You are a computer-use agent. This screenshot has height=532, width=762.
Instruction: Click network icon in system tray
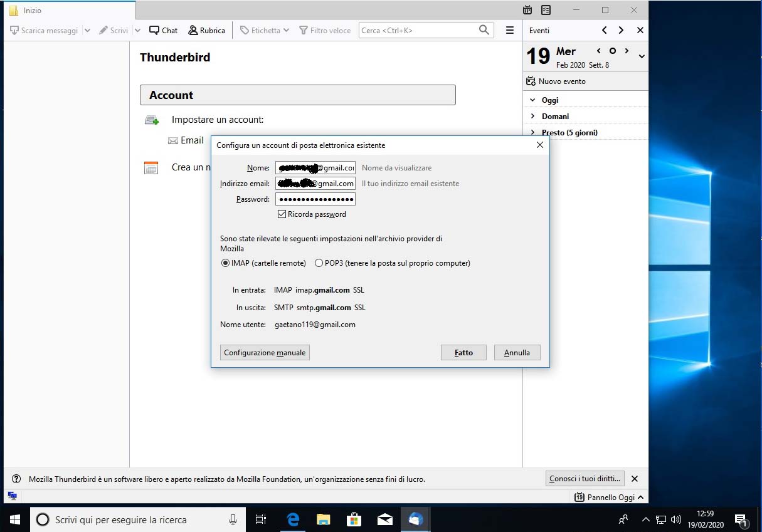point(661,519)
